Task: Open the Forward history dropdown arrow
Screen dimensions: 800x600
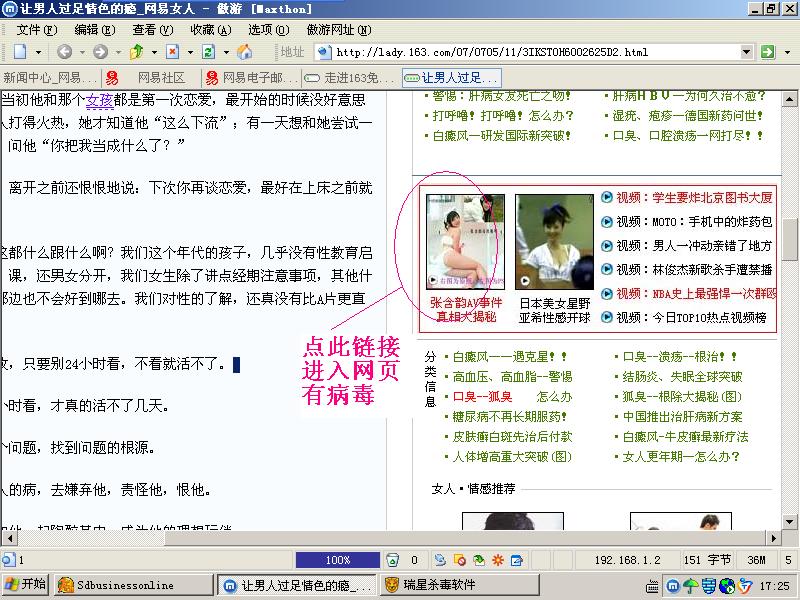Action: click(118, 52)
